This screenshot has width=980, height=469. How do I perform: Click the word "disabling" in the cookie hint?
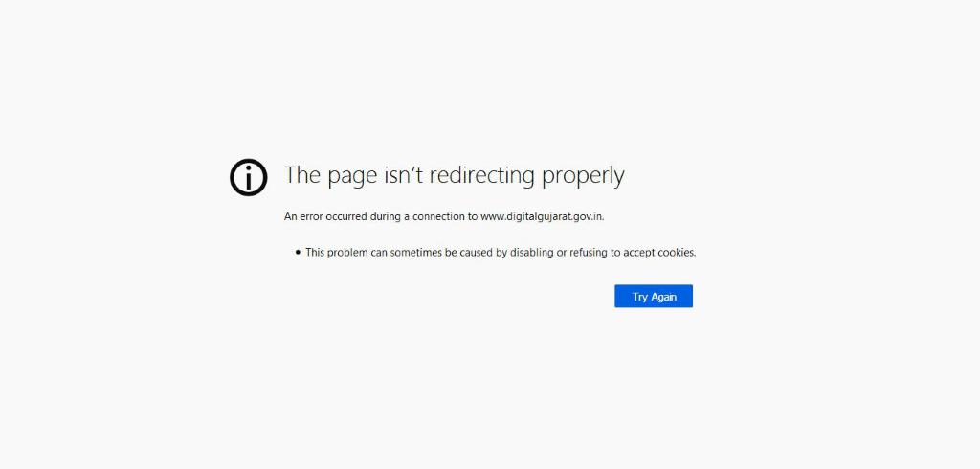pyautogui.click(x=532, y=253)
